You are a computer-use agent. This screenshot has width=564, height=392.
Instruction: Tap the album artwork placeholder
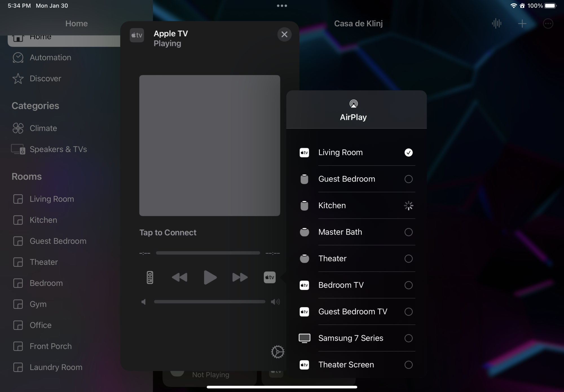[x=210, y=146]
